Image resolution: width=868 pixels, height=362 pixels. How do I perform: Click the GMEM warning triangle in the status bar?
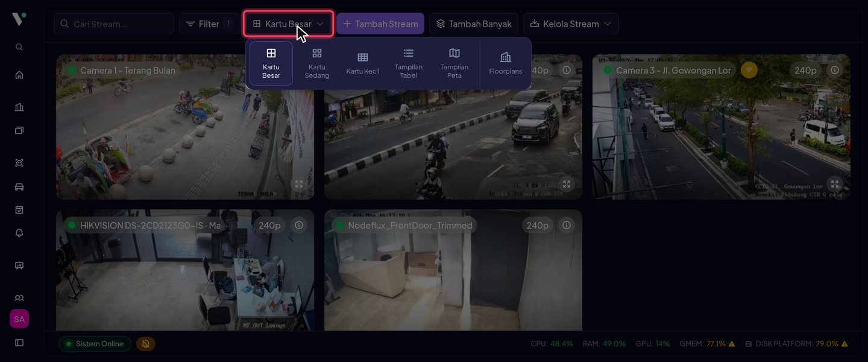[732, 344]
